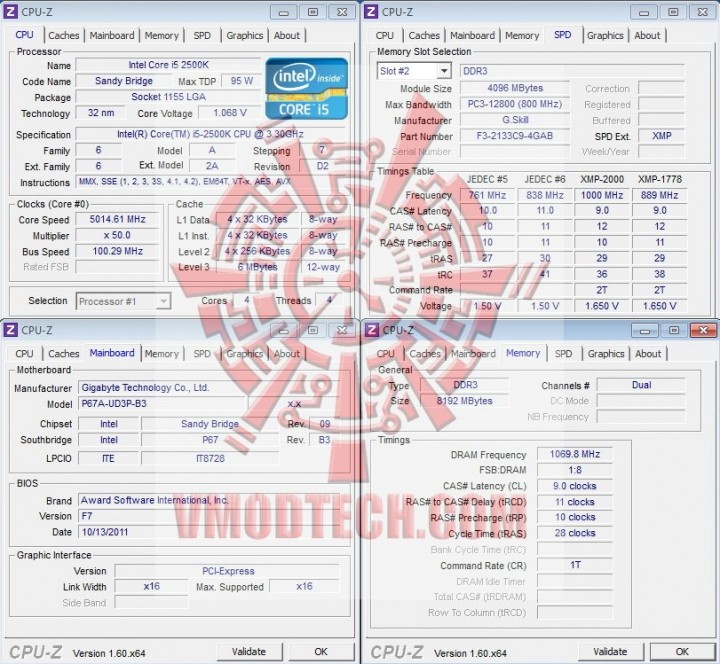Click the DRAM Frequency value '1069.8 MHz'
This screenshot has height=664, width=720.
tap(574, 454)
